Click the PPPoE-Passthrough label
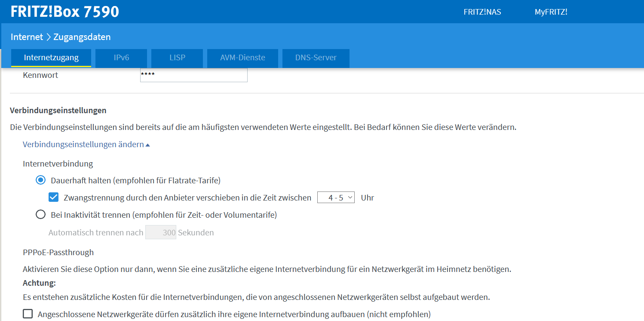 58,252
